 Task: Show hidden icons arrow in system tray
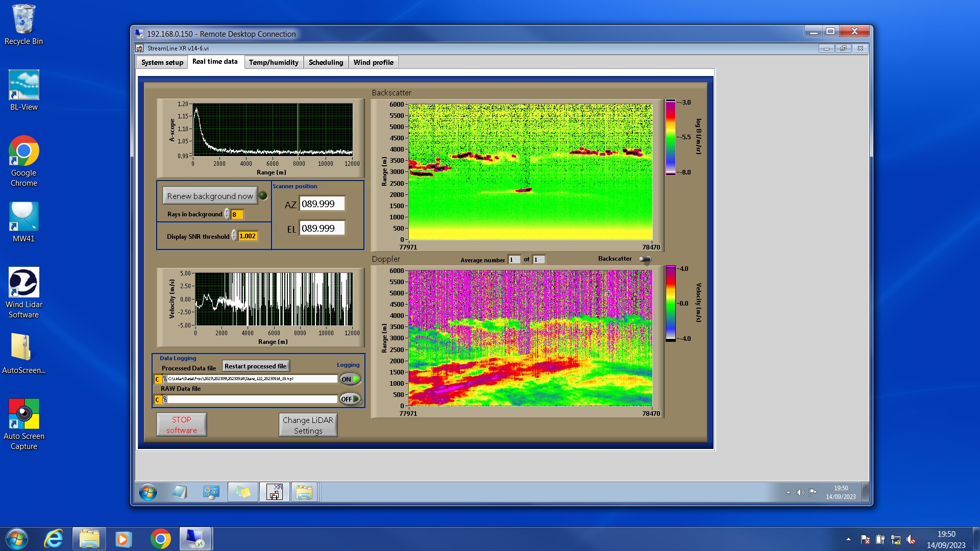pos(848,539)
